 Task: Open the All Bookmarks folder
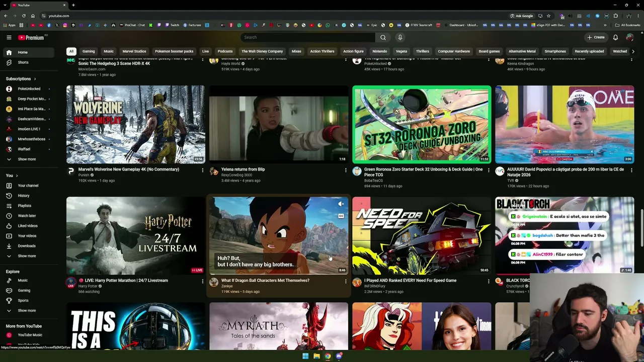pos(627,25)
